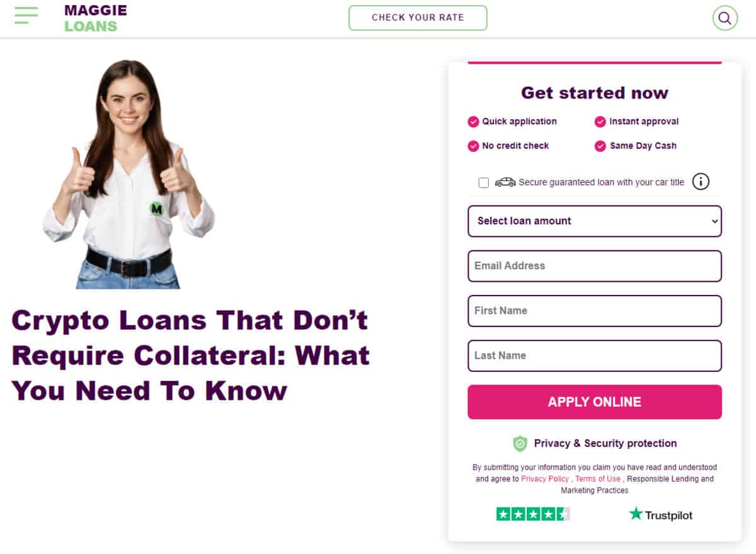756x554 pixels.
Task: Click the car icon in loan form
Action: coord(505,182)
